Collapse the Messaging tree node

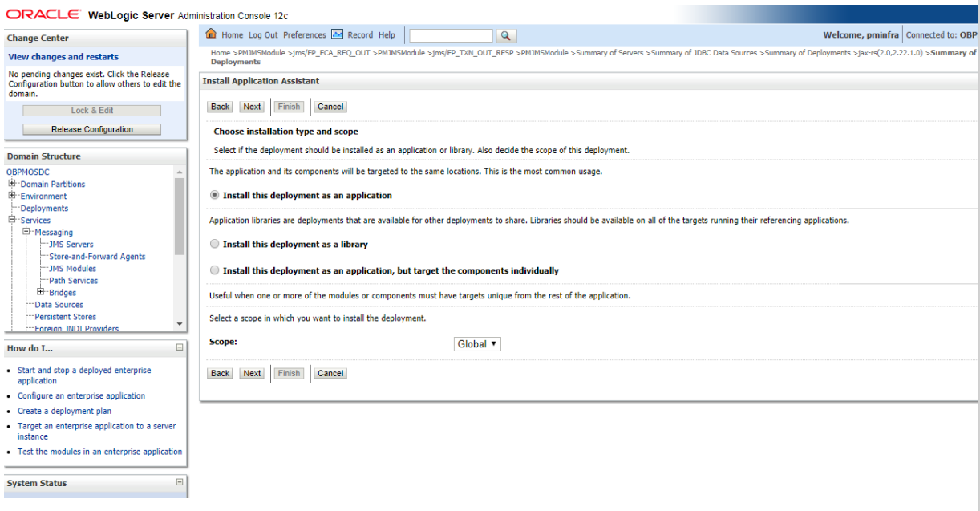click(x=26, y=232)
